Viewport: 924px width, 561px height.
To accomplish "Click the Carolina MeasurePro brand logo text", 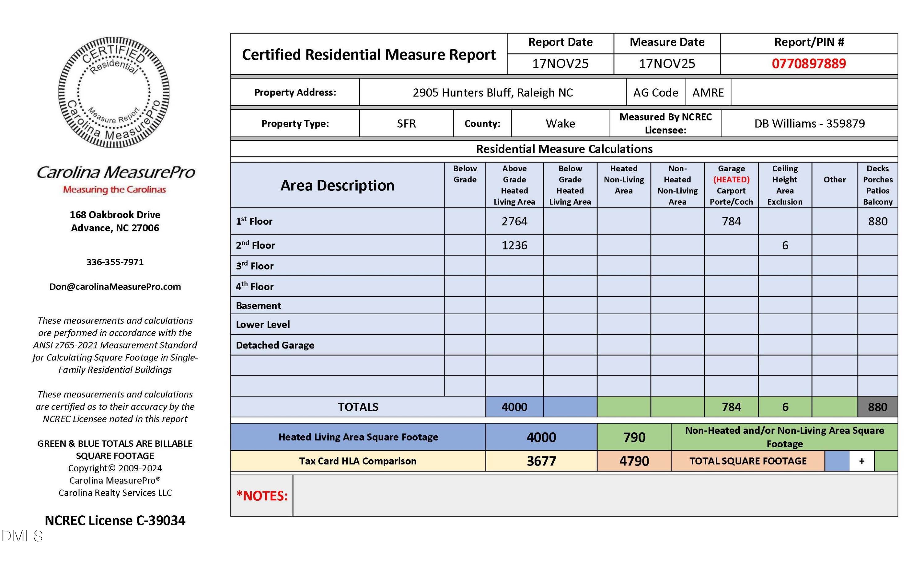I will (115, 173).
